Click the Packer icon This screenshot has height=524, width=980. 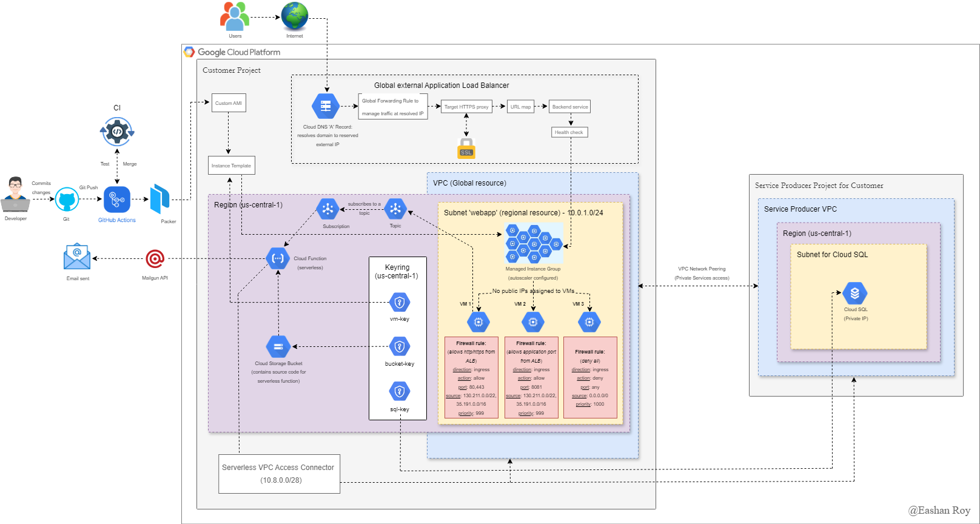pyautogui.click(x=160, y=198)
